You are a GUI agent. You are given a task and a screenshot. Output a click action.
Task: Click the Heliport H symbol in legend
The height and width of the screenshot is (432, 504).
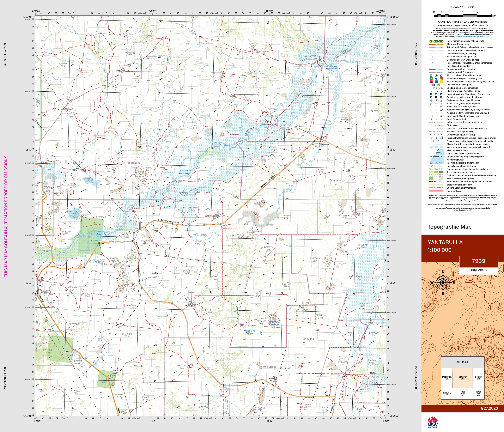pyautogui.click(x=436, y=76)
